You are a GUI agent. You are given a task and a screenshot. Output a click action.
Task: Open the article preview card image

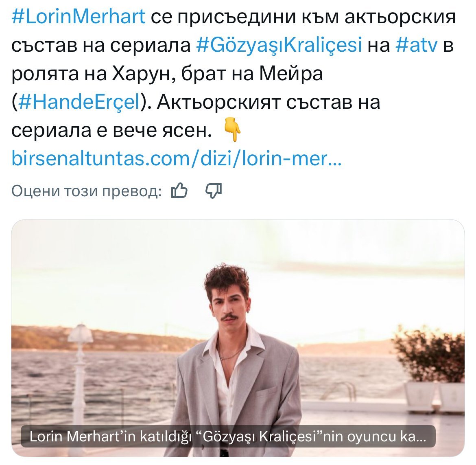pos(238,338)
